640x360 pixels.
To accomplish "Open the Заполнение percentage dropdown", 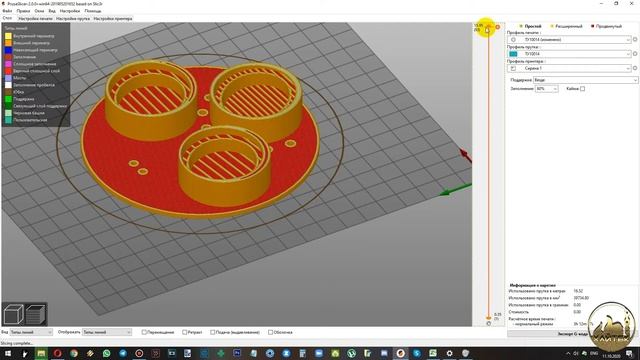I will 547,89.
